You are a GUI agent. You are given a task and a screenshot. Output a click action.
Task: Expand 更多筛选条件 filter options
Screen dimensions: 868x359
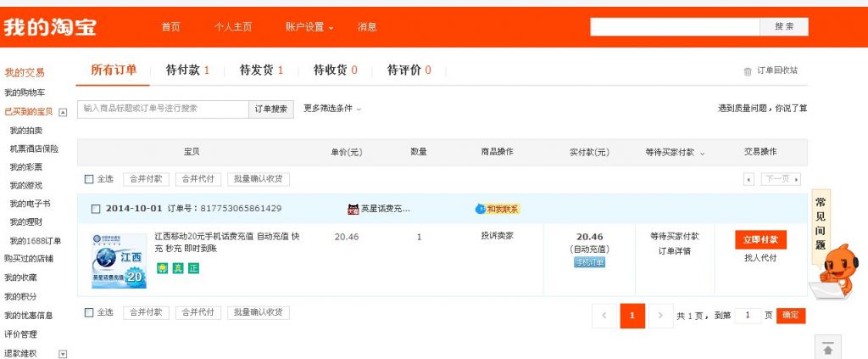332,109
